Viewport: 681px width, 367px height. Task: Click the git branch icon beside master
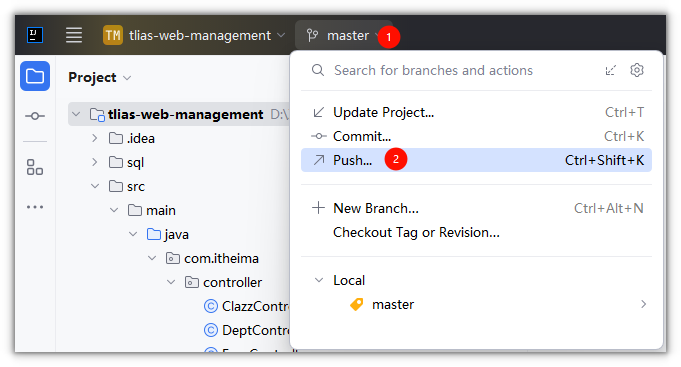(x=312, y=35)
